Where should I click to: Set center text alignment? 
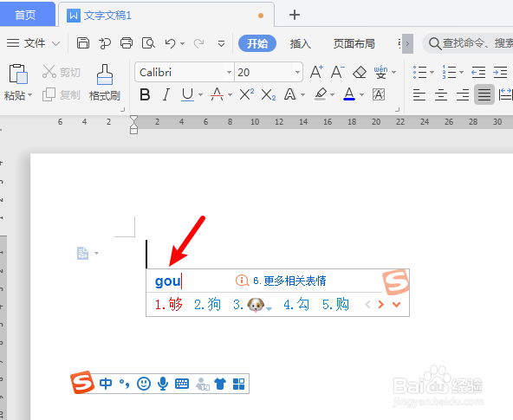(x=441, y=94)
